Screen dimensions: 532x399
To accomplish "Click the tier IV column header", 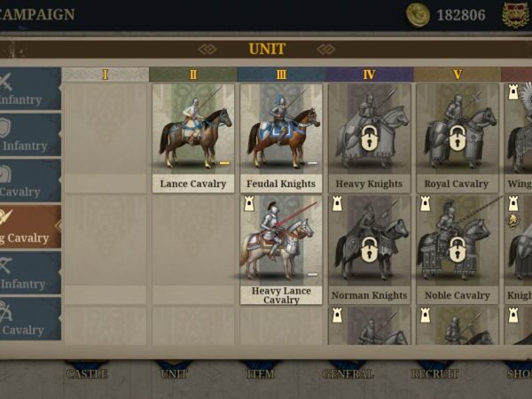I will point(370,74).
